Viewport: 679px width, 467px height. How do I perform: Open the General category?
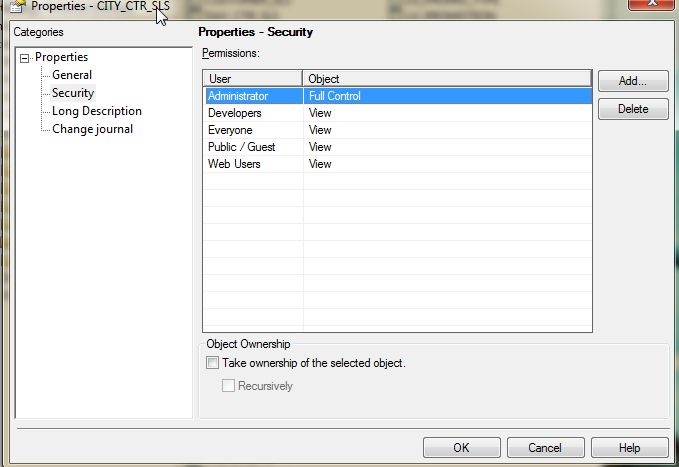(x=72, y=75)
